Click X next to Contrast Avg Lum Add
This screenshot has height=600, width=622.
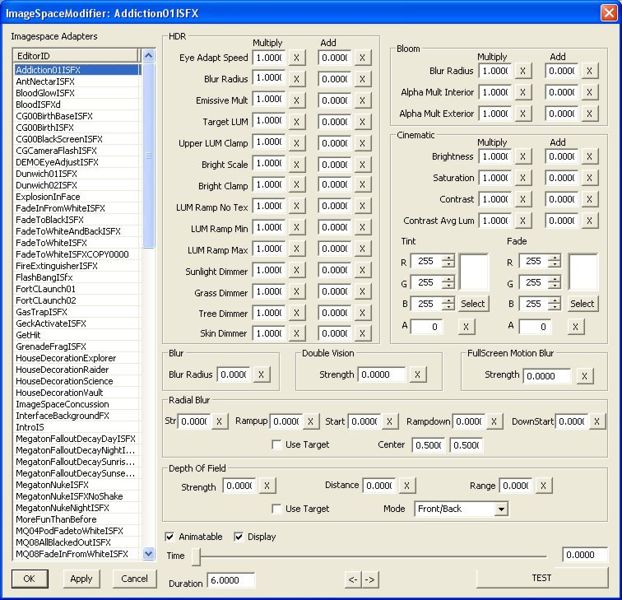tap(589, 221)
